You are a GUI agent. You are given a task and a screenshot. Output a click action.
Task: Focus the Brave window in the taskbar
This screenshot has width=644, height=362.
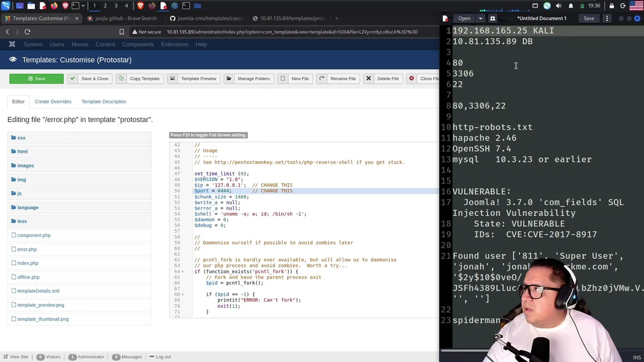point(140,6)
